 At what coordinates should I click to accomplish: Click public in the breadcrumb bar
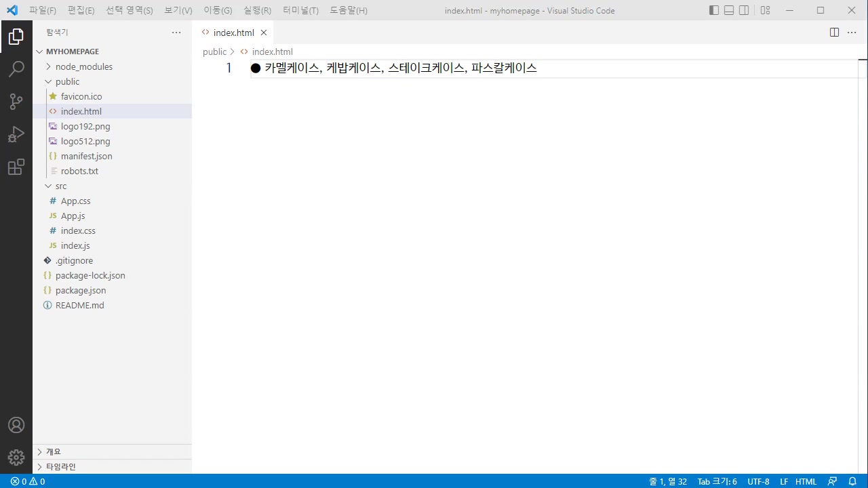click(214, 52)
